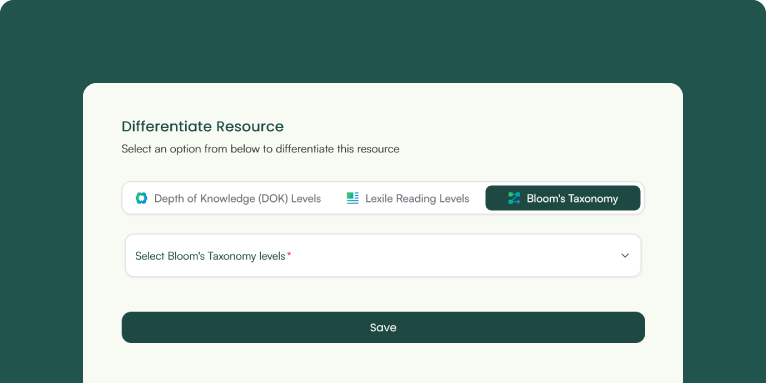Click the Bloom's Taxonomy arrows icon
This screenshot has height=383, width=766.
[514, 198]
